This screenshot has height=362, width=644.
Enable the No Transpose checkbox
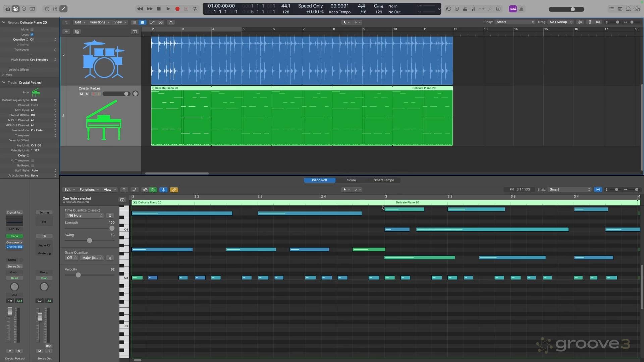pos(33,161)
